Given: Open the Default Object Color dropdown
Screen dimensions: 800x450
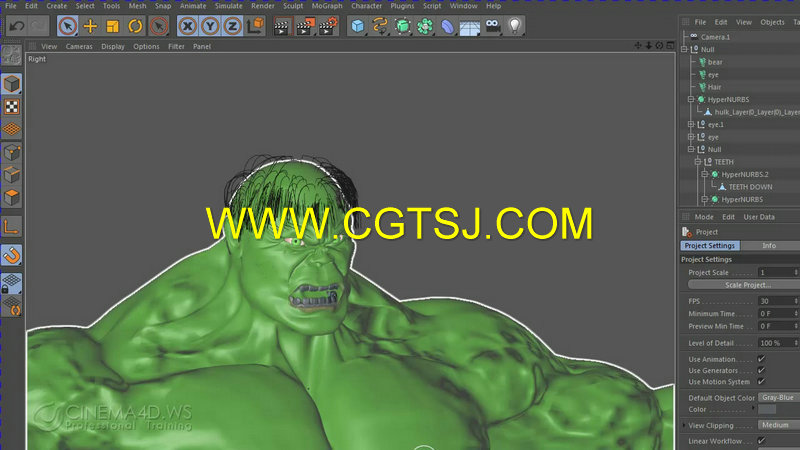Looking at the screenshot, I should tap(779, 397).
